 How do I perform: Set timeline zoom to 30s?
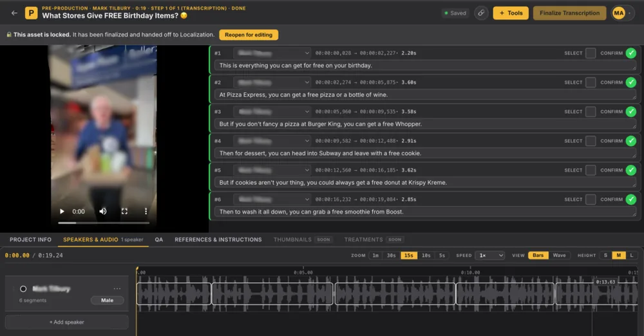[391, 256]
